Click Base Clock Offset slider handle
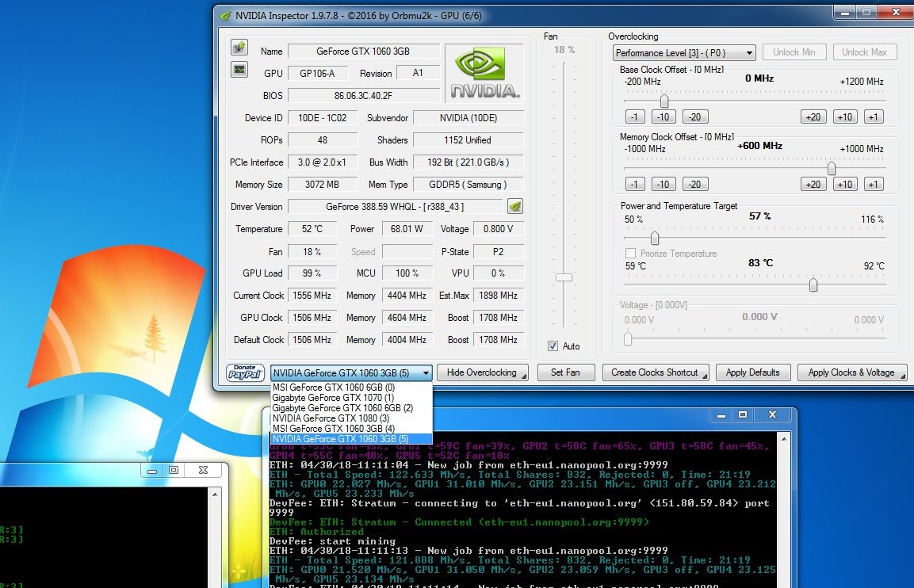 coord(664,101)
